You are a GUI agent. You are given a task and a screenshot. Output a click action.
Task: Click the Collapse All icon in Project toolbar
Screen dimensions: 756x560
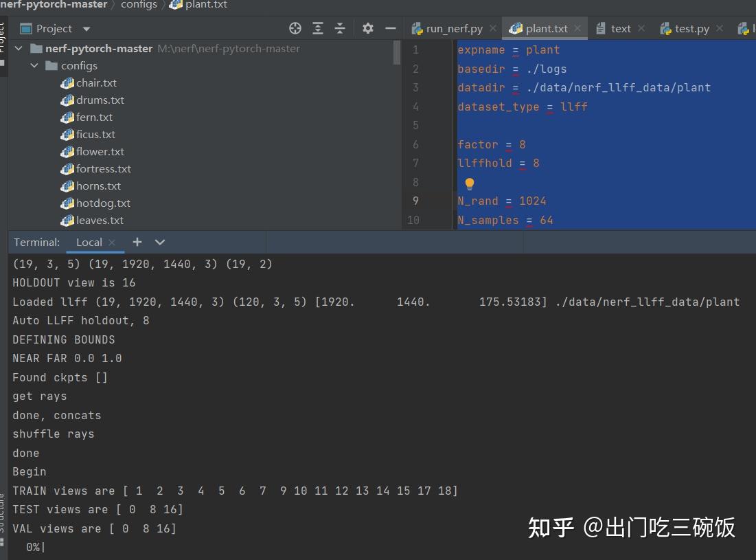tap(337, 28)
